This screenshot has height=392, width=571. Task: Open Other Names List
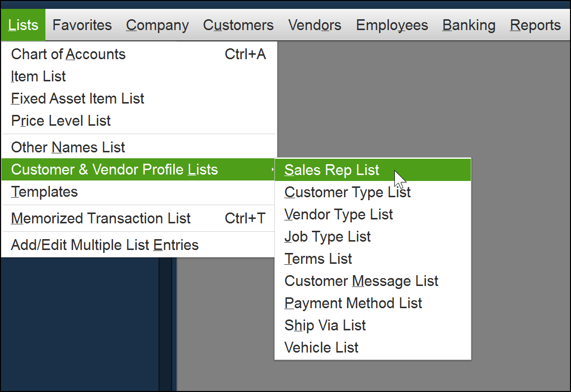[x=138, y=147]
